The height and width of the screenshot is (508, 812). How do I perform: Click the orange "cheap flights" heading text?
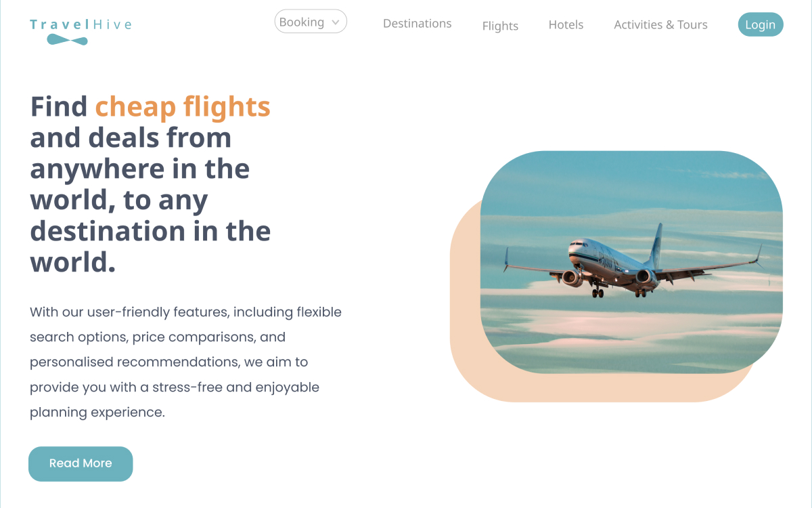(183, 107)
